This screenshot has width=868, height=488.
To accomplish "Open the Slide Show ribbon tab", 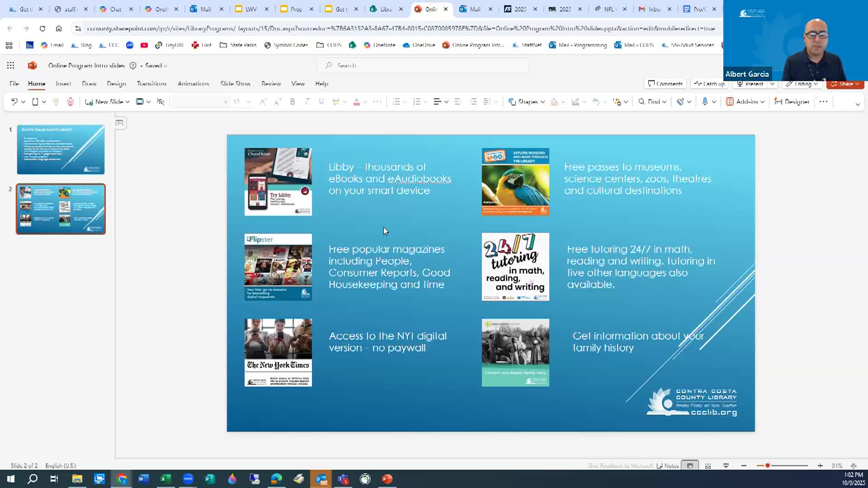I will pos(235,84).
